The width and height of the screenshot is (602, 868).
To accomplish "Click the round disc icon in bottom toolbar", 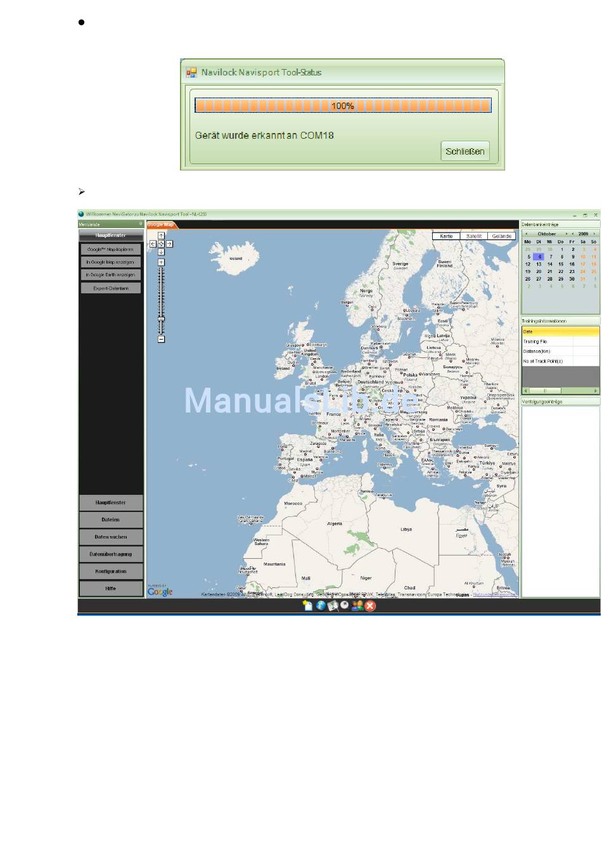I will (x=345, y=605).
